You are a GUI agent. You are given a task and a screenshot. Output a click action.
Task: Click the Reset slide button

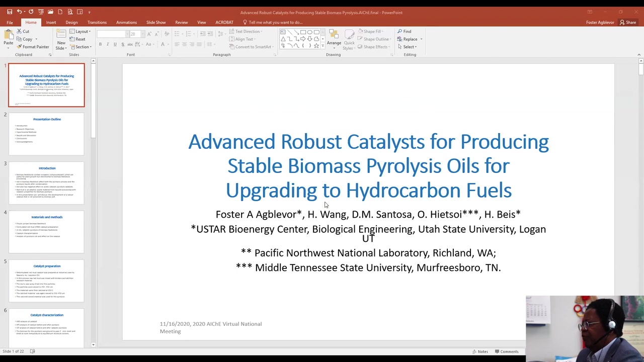[x=78, y=39]
